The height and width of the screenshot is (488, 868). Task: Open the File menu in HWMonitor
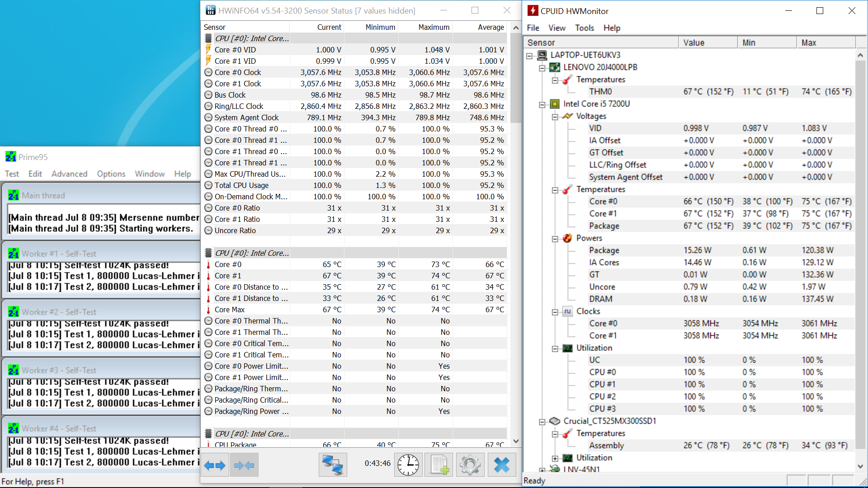pos(533,28)
